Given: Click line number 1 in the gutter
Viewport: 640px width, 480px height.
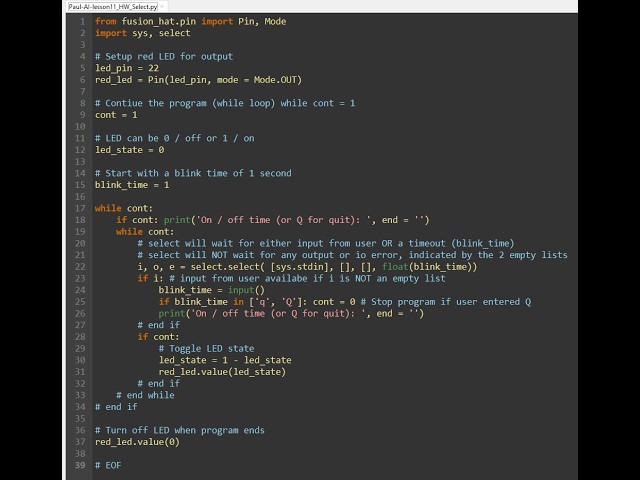Looking at the screenshot, I should tap(83, 21).
